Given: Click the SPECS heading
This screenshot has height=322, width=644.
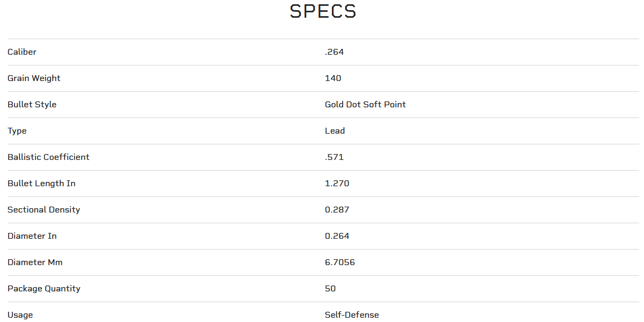Looking at the screenshot, I should point(323,11).
